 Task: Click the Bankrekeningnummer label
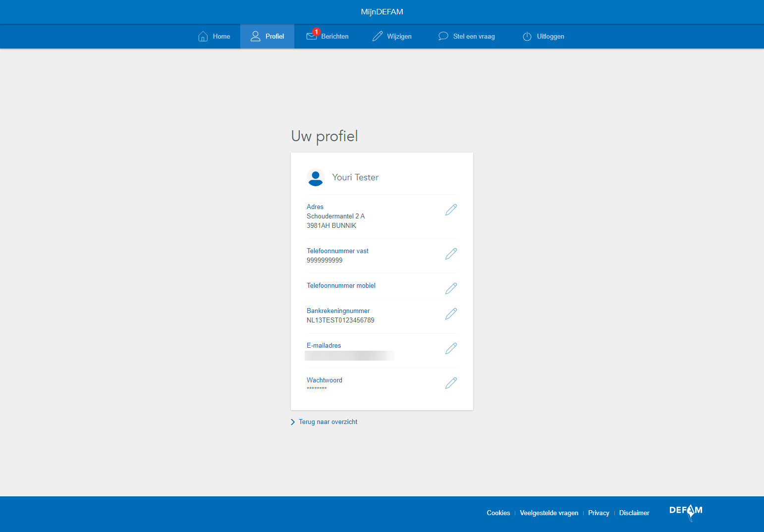[x=338, y=311]
